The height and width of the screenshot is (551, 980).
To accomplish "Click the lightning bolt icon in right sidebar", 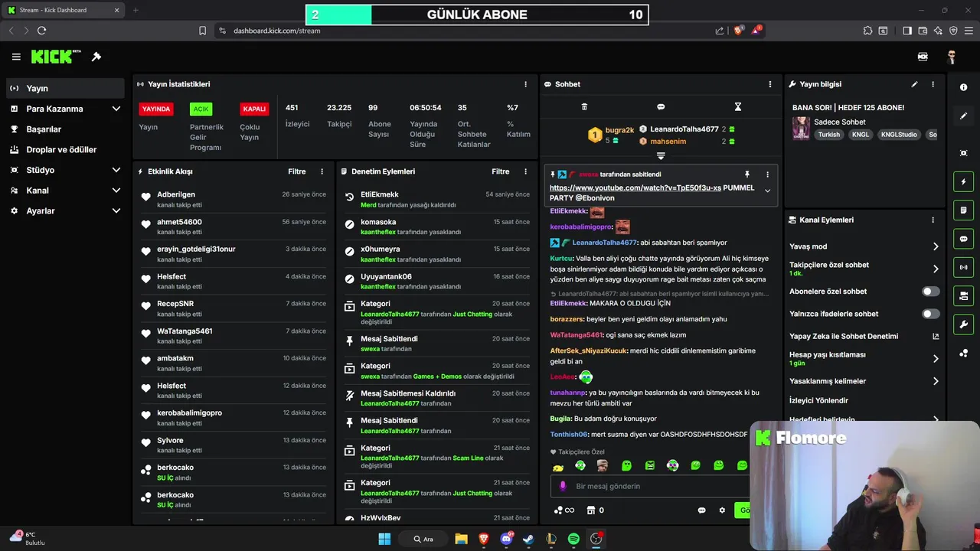I will [x=963, y=182].
